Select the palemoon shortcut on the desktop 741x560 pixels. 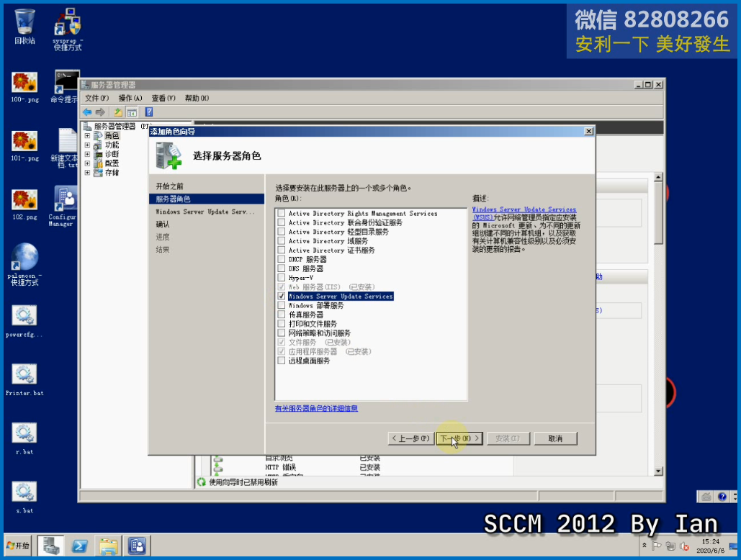[24, 264]
